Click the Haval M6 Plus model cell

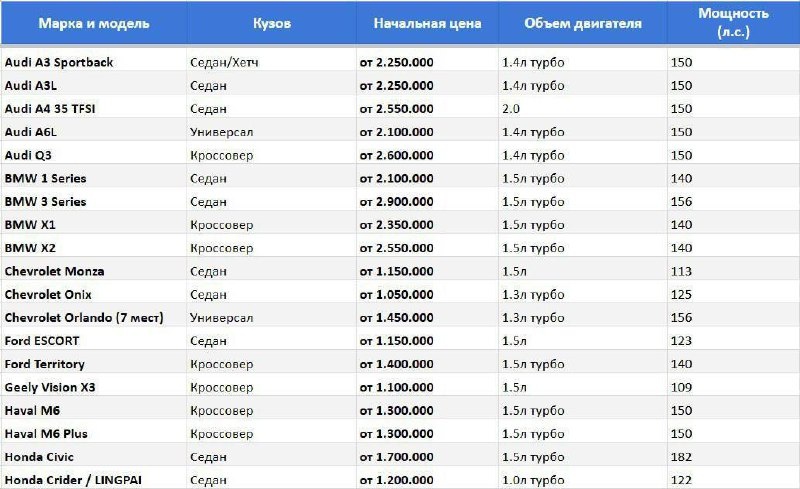(94, 434)
